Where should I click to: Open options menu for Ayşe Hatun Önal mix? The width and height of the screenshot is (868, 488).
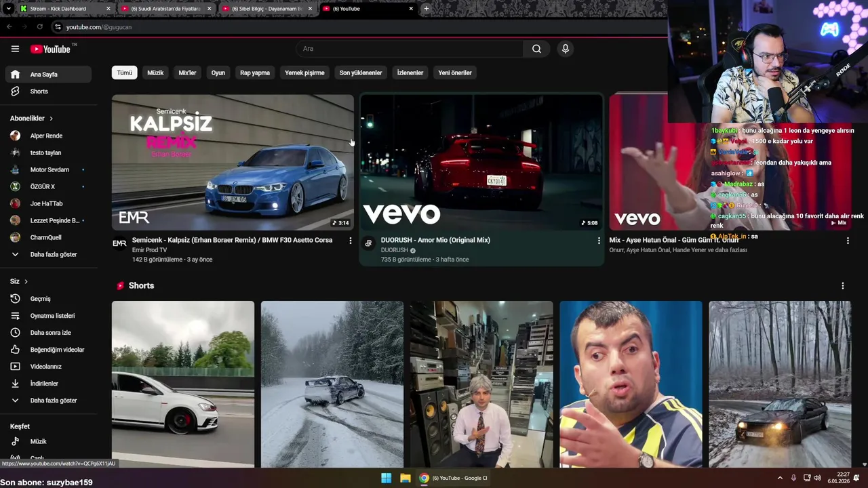[x=848, y=241]
